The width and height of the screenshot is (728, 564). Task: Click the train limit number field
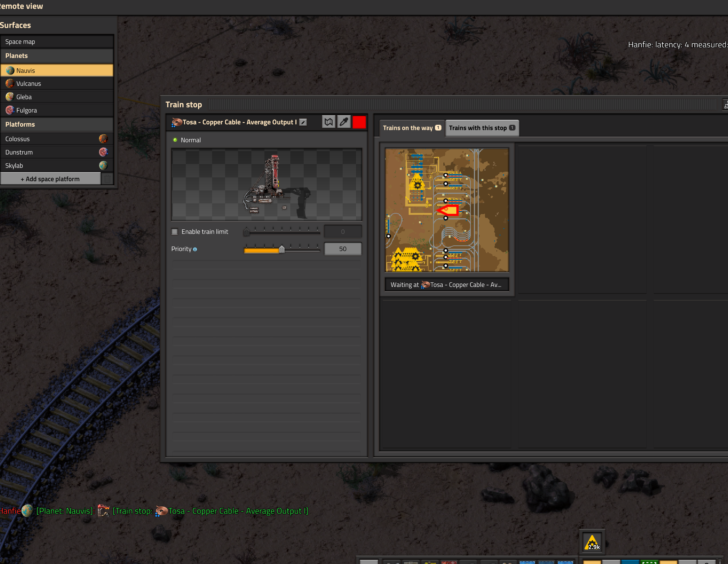[x=343, y=232]
